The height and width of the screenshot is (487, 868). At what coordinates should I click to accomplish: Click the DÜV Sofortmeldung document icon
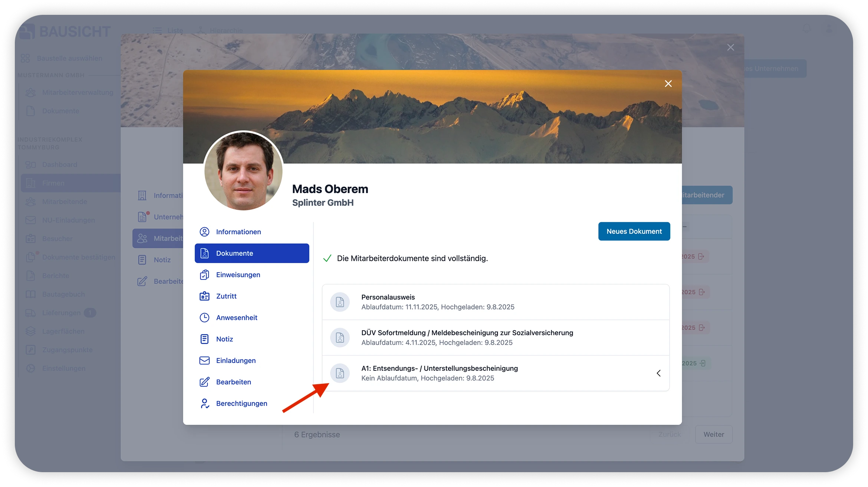coord(340,338)
